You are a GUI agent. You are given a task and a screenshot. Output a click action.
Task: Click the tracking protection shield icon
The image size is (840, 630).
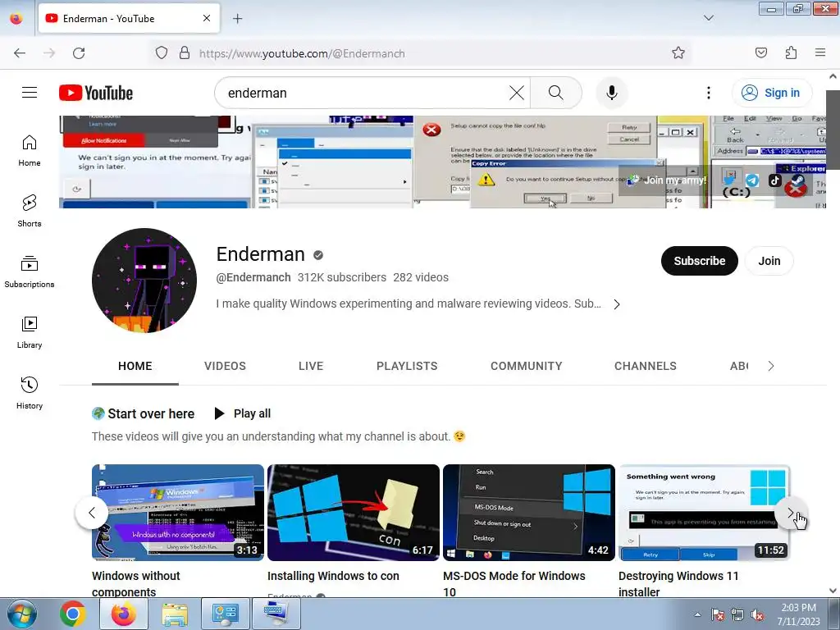[162, 53]
